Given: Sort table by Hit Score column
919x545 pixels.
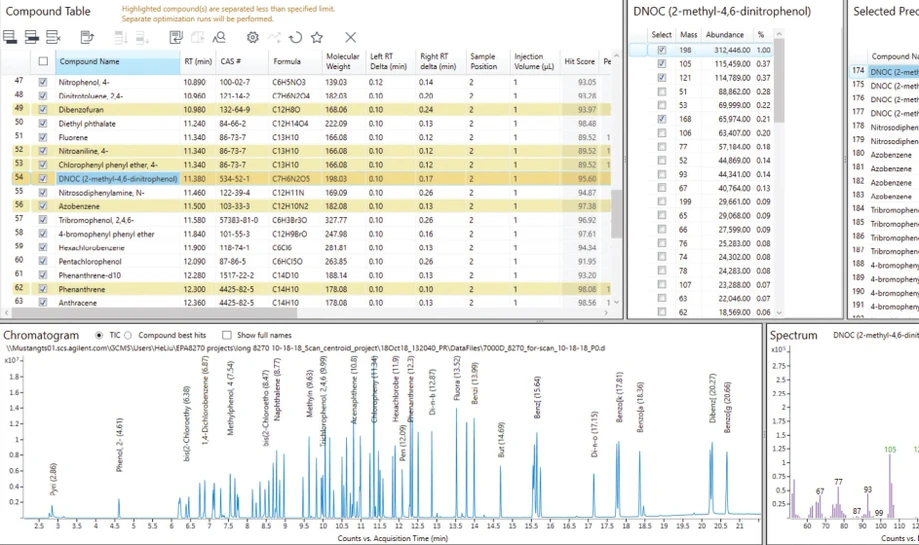Looking at the screenshot, I should 579,61.
